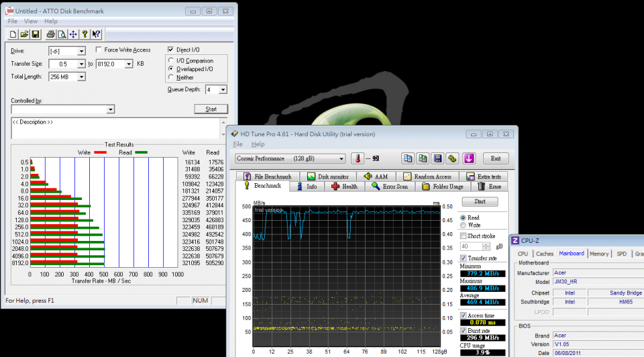Uncheck the Direct I/O checkbox
Image resolution: width=644 pixels, height=357 pixels.
point(170,50)
